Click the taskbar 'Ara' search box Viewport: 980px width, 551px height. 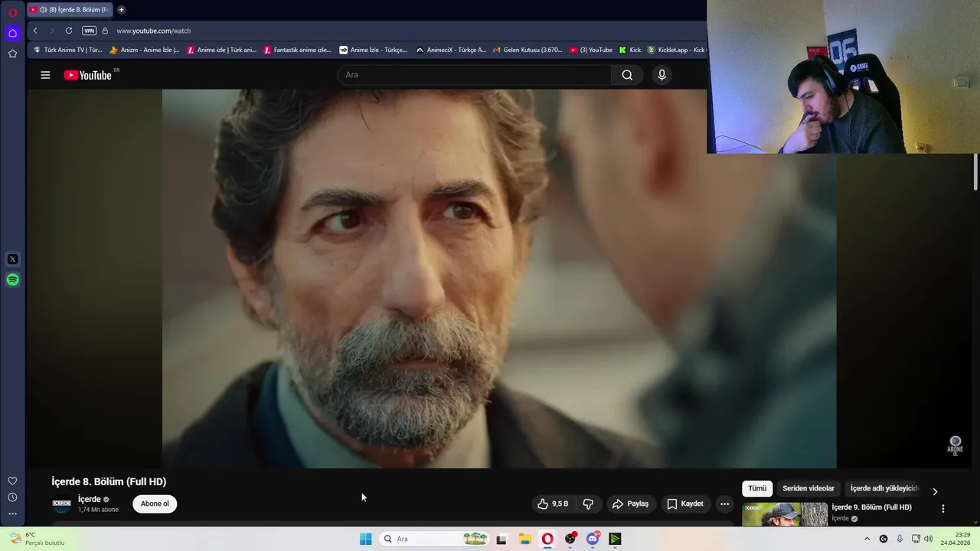point(433,539)
